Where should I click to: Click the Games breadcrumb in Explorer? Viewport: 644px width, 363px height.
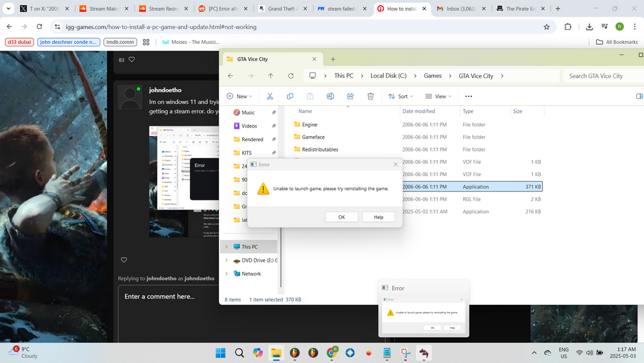pyautogui.click(x=433, y=75)
